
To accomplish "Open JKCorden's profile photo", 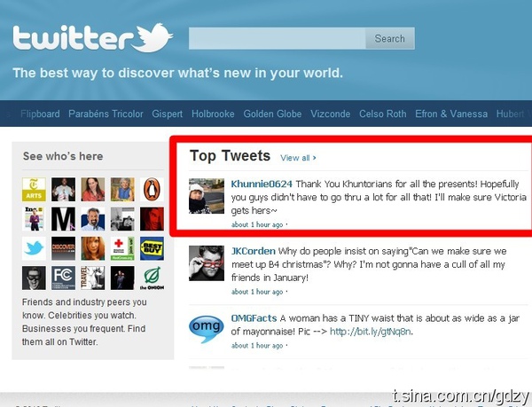I will (207, 263).
